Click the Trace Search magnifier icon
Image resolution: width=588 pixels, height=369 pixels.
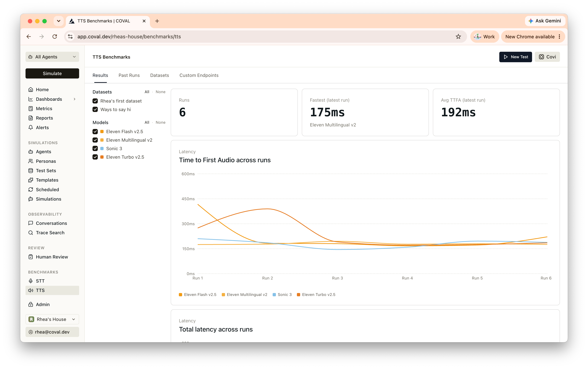31,233
